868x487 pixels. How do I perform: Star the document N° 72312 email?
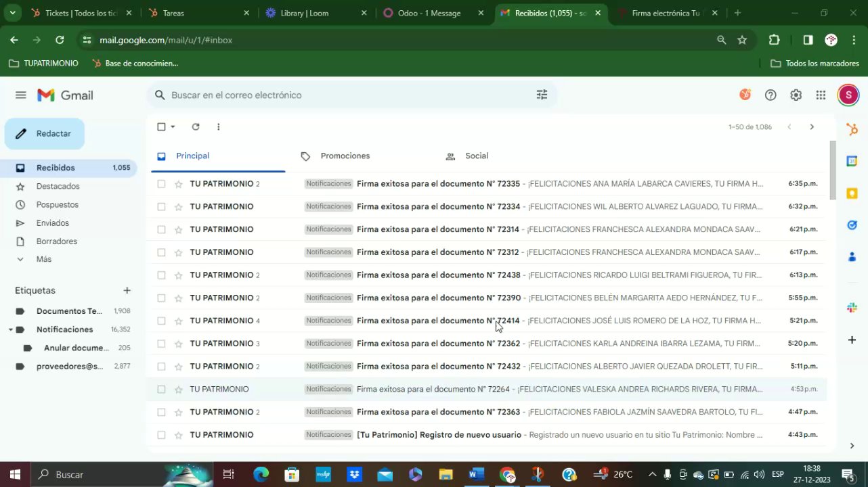coord(179,252)
